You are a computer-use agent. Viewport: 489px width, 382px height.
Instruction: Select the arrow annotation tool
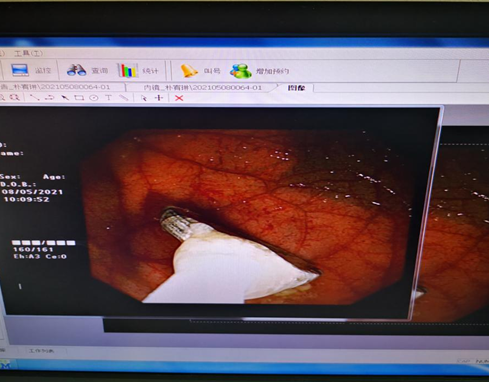(x=65, y=98)
